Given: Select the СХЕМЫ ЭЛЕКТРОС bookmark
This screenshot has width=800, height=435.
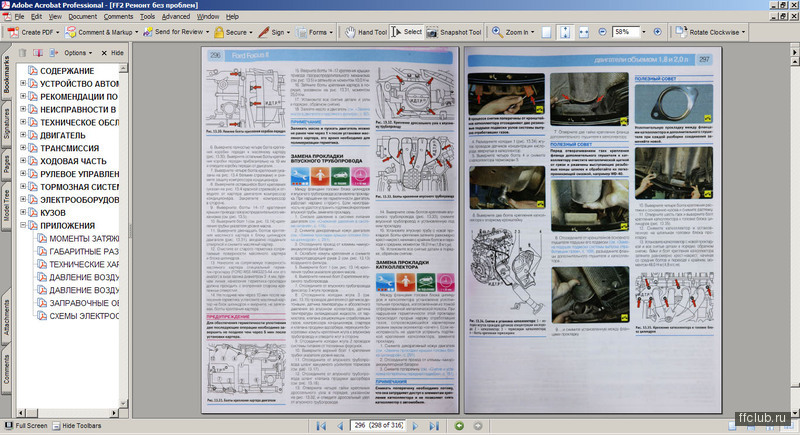Looking at the screenshot, I should (84, 316).
